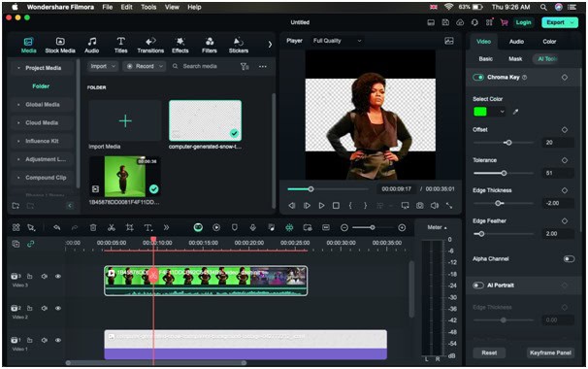Click the Login button
Image resolution: width=588 pixels, height=369 pixels.
coord(523,22)
